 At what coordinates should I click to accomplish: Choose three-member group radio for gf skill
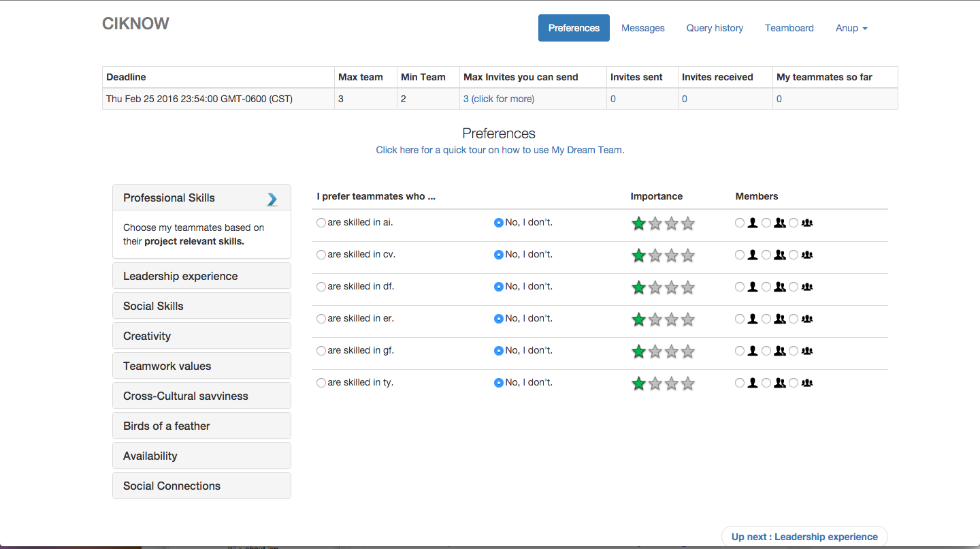794,351
